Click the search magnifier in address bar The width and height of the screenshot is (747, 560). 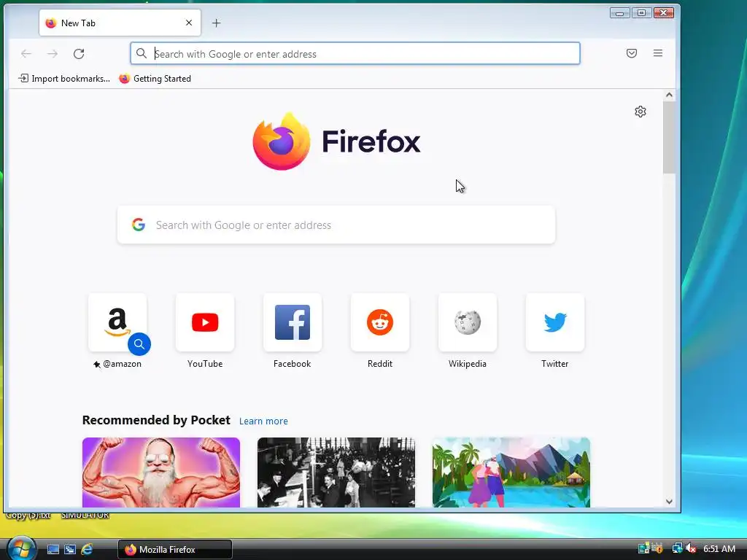[142, 53]
